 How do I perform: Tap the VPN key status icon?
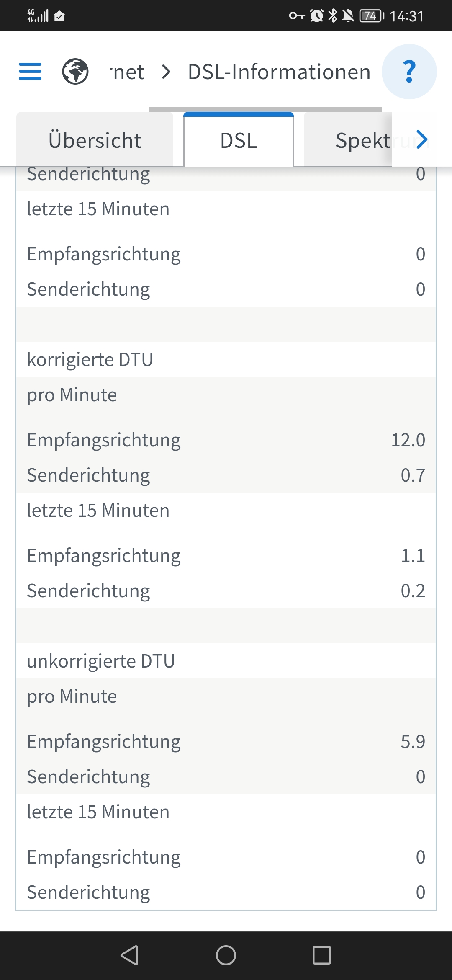pos(297,16)
